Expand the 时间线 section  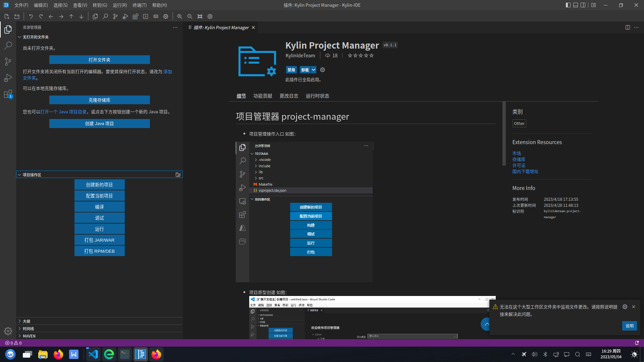(99, 328)
